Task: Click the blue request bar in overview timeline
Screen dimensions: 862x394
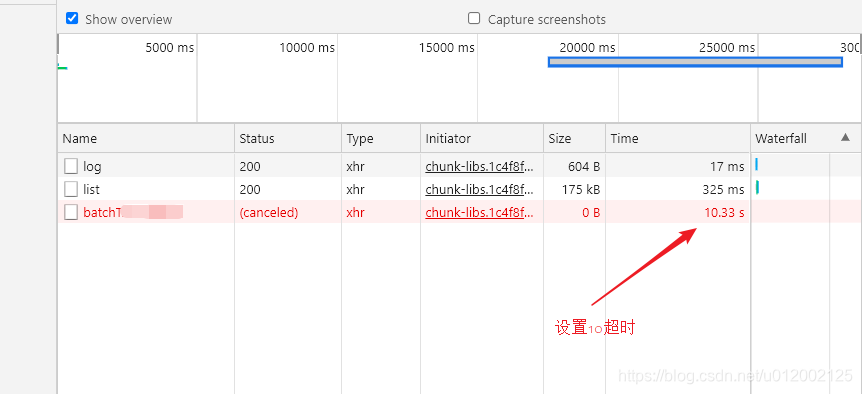Action: [x=695, y=62]
